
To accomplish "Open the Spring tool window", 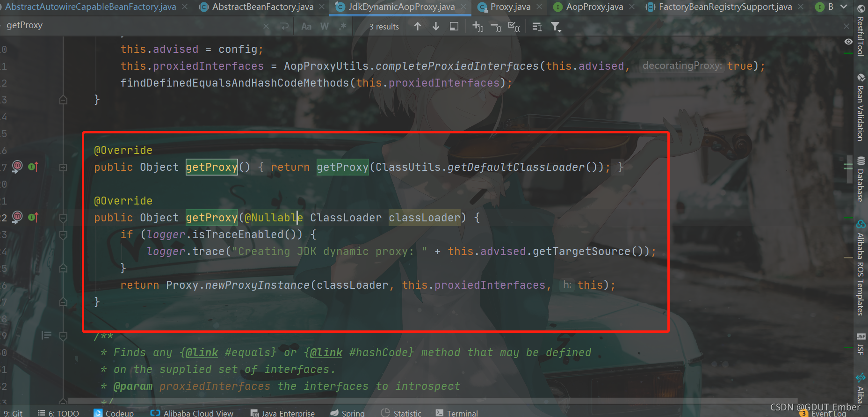I will click(x=347, y=413).
